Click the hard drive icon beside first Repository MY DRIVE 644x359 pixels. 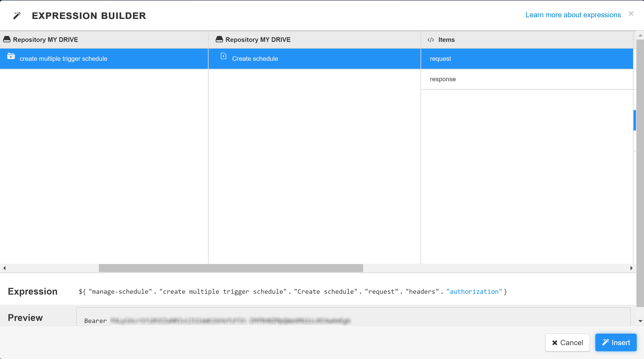[7, 39]
